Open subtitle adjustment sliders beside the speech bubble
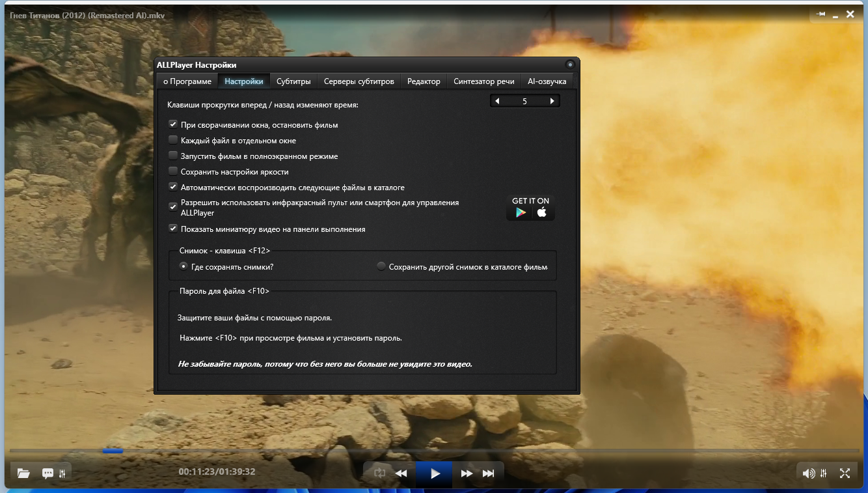Viewport: 868px width, 493px height. (x=62, y=473)
